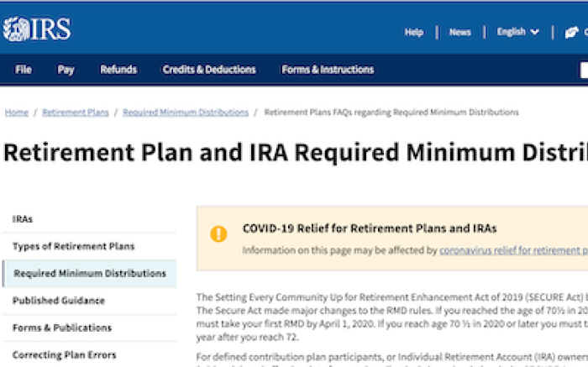This screenshot has height=367, width=588.
Task: Select Types of Retirement Plans sidebar item
Action: coord(89,246)
